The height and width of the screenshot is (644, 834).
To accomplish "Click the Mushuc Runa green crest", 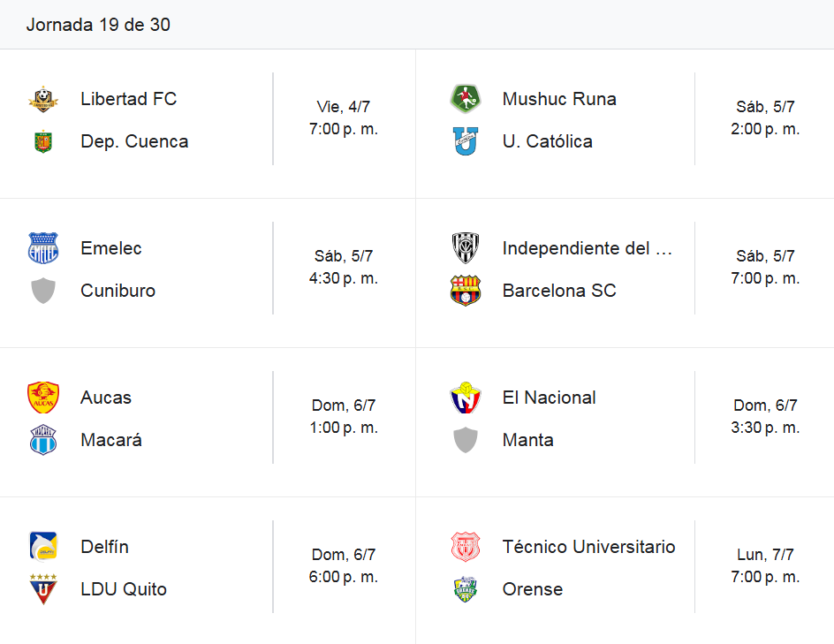I will coord(466,99).
